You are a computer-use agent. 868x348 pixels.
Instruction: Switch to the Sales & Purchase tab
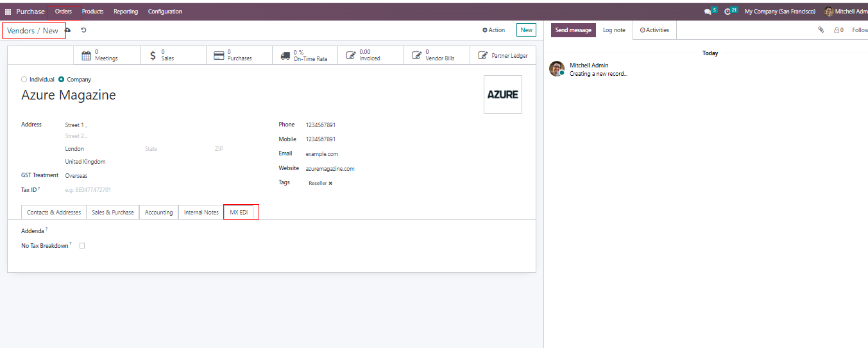[x=113, y=213]
